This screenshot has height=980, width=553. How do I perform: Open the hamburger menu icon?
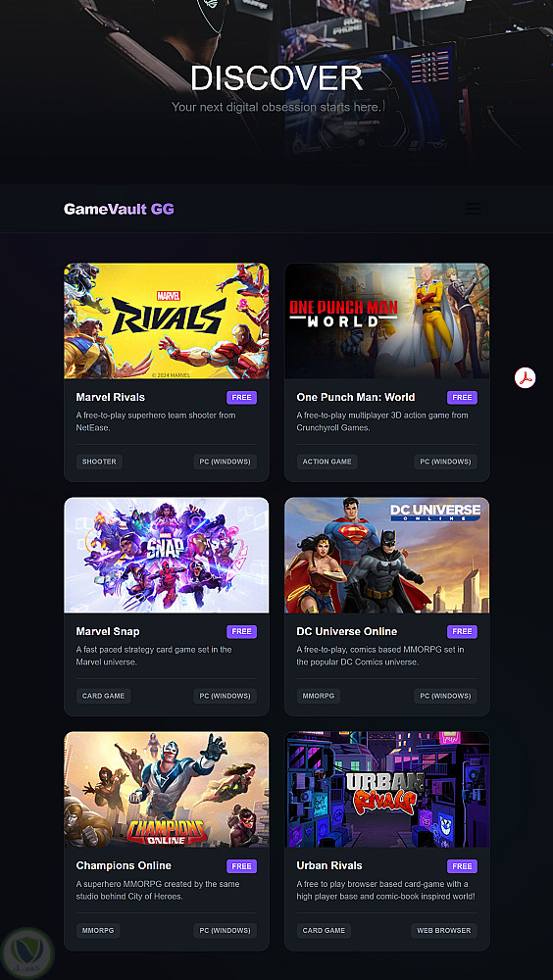[474, 209]
